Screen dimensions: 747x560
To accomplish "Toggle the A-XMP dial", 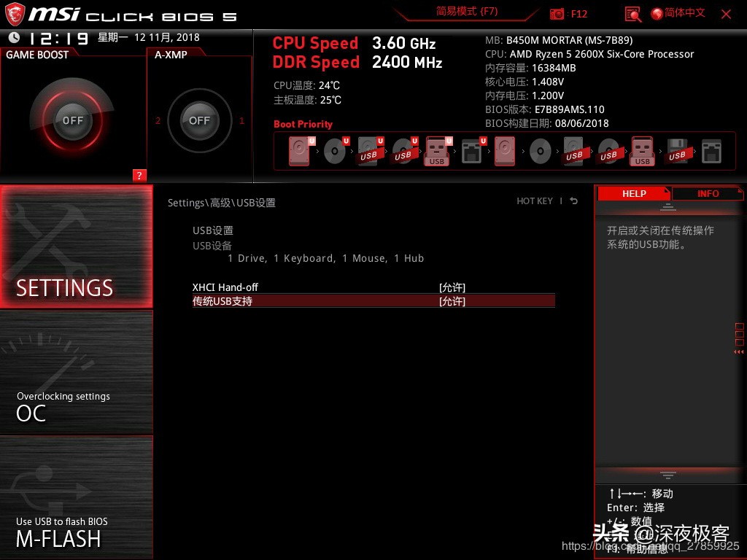I will click(x=199, y=121).
